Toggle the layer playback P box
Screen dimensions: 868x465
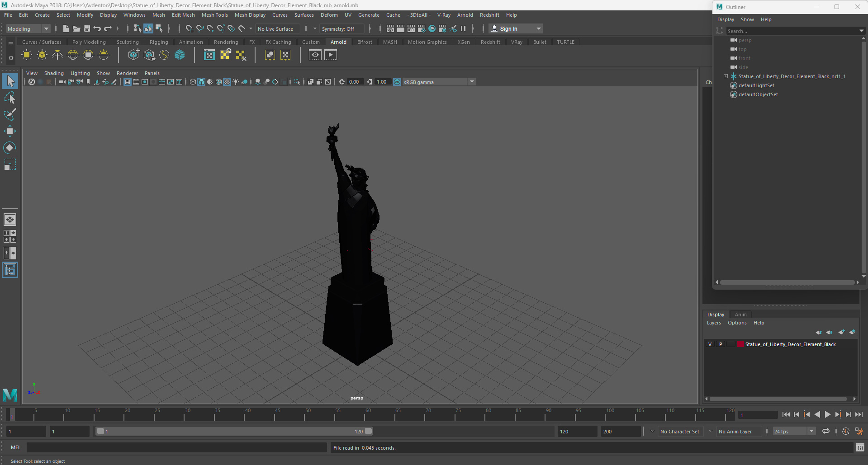pos(721,344)
